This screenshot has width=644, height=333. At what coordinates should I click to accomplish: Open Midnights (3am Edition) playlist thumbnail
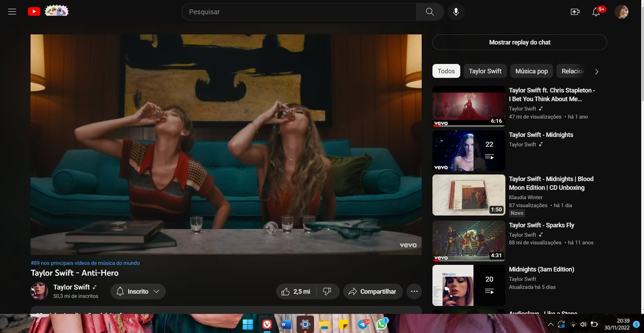coord(469,285)
